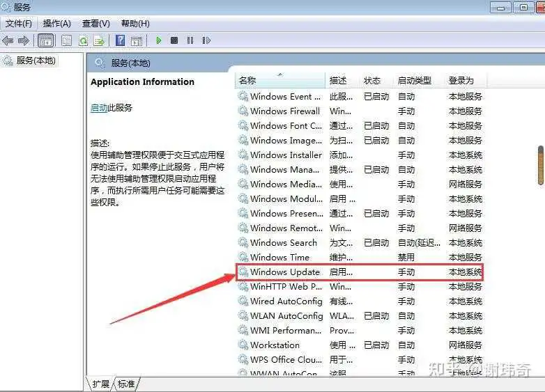Toggle the action pane toolbar icon

click(x=137, y=41)
